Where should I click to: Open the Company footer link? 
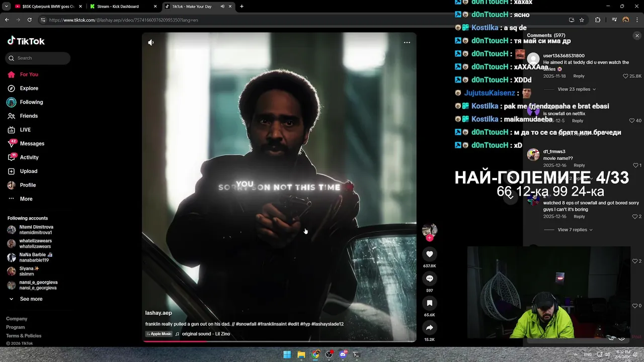point(17,319)
